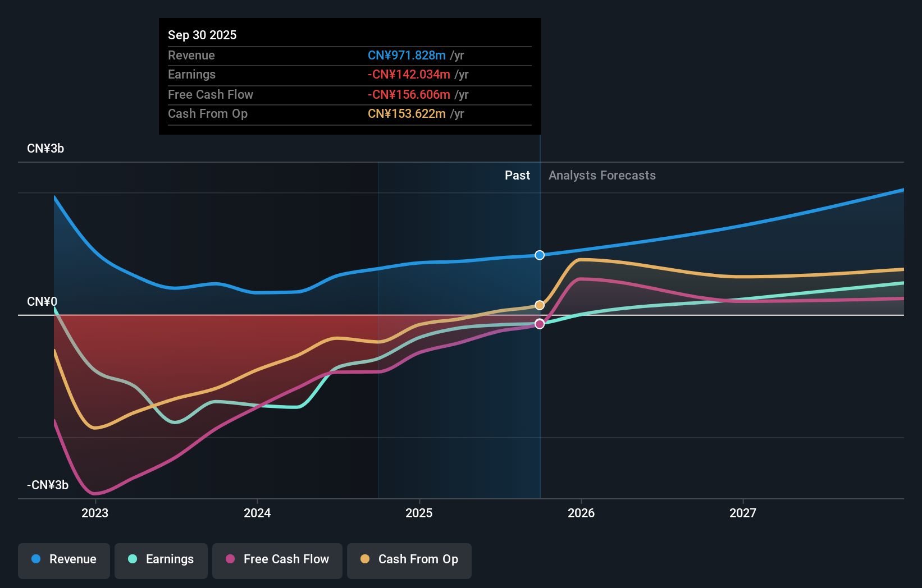Open the Analysts Forecasts section
Screen dimensions: 922x588
tap(601, 175)
